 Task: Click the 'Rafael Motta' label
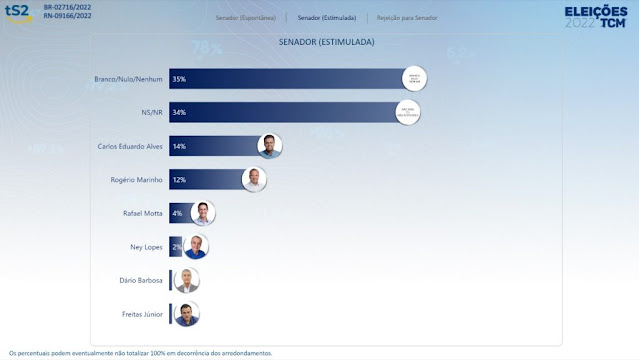pyautogui.click(x=143, y=213)
